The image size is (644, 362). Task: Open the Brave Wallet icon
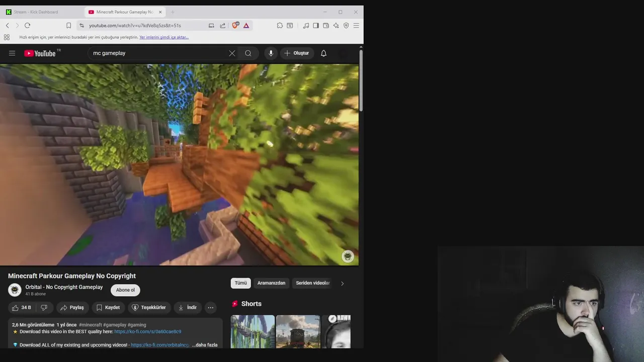click(x=326, y=26)
